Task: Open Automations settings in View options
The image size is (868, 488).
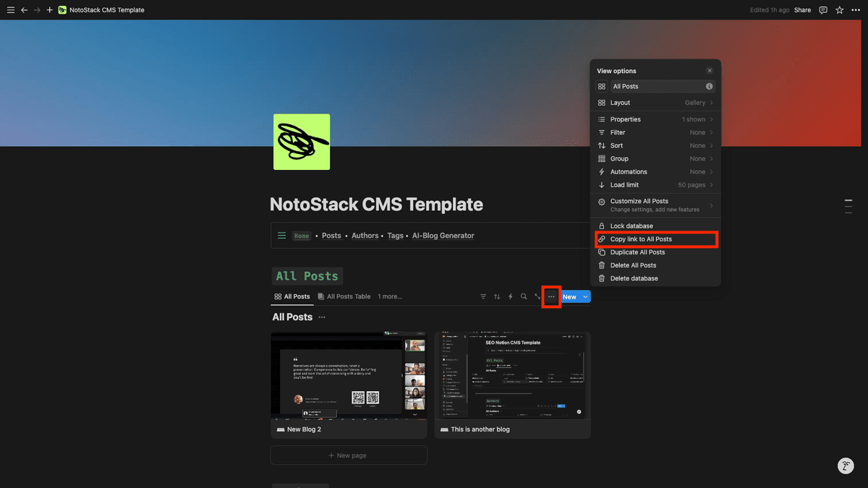Action: tap(655, 172)
